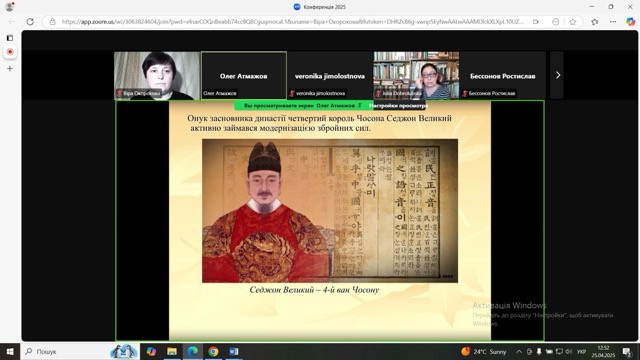The height and width of the screenshot is (360, 640).
Task: Launch Copilot from the browser toolbar
Action: pyautogui.click(x=630, y=22)
